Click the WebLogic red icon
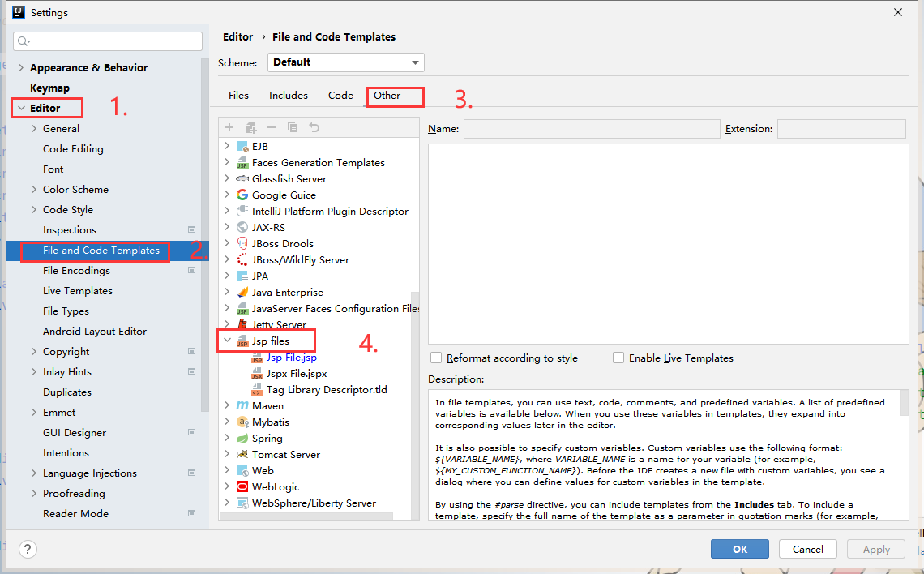Image resolution: width=924 pixels, height=574 pixels. (x=242, y=486)
